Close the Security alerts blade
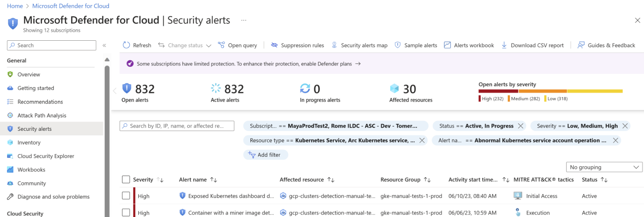 [x=637, y=20]
